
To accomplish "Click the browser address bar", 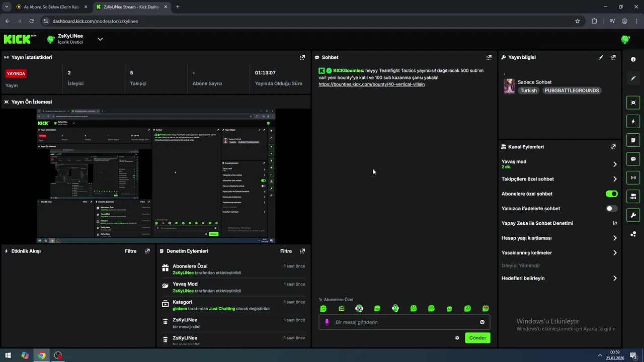I will click(x=307, y=21).
